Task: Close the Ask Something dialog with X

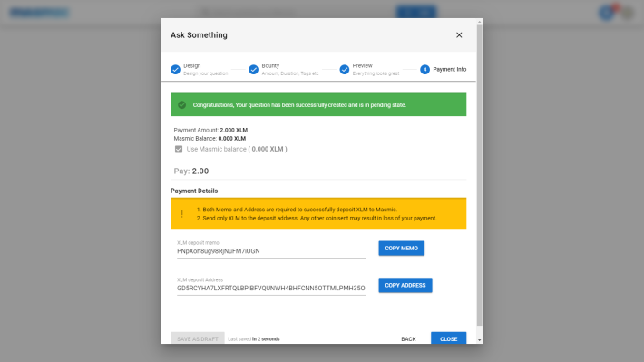Action: coord(459,34)
